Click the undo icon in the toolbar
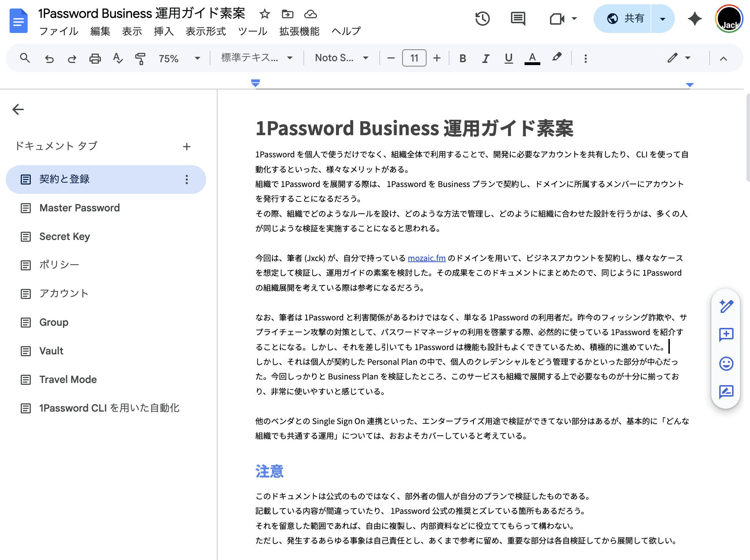Screen dimensions: 750x560 pyautogui.click(x=49, y=58)
